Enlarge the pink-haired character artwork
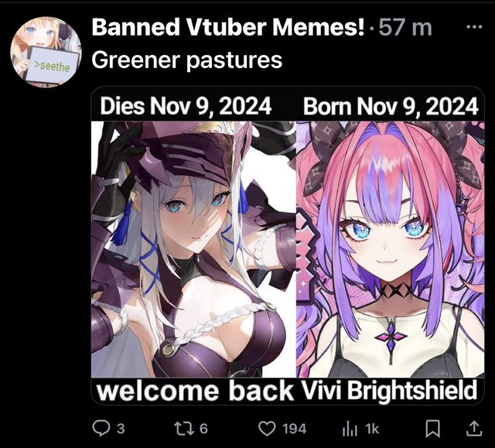Viewport: 495px width, 448px height. pos(391,249)
